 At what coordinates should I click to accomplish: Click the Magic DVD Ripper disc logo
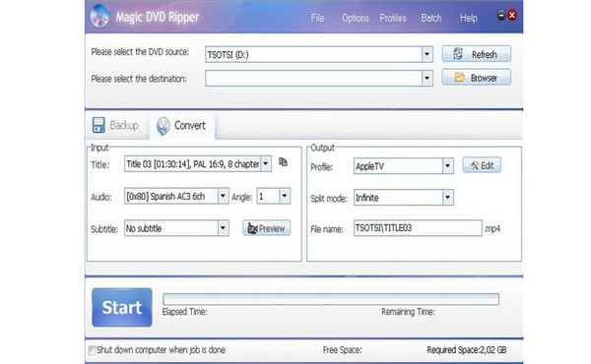click(99, 17)
